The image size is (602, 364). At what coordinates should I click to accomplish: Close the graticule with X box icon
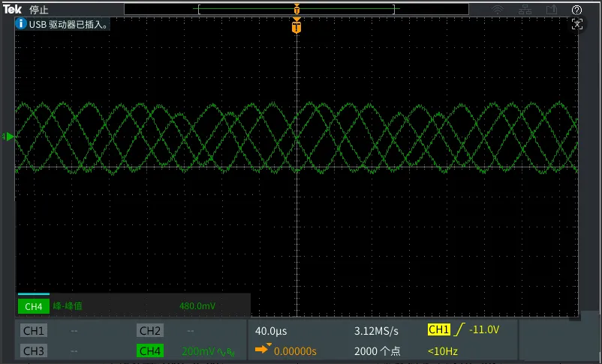pos(576,25)
